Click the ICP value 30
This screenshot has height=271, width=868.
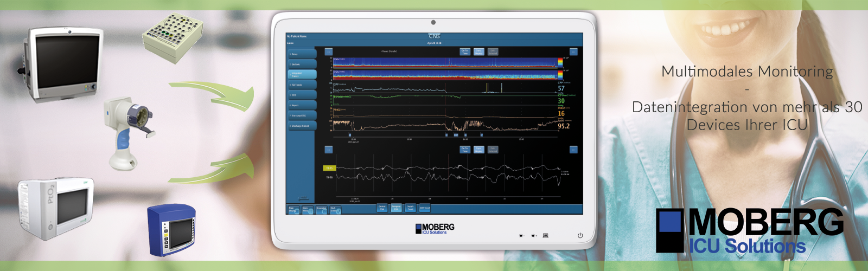click(561, 101)
